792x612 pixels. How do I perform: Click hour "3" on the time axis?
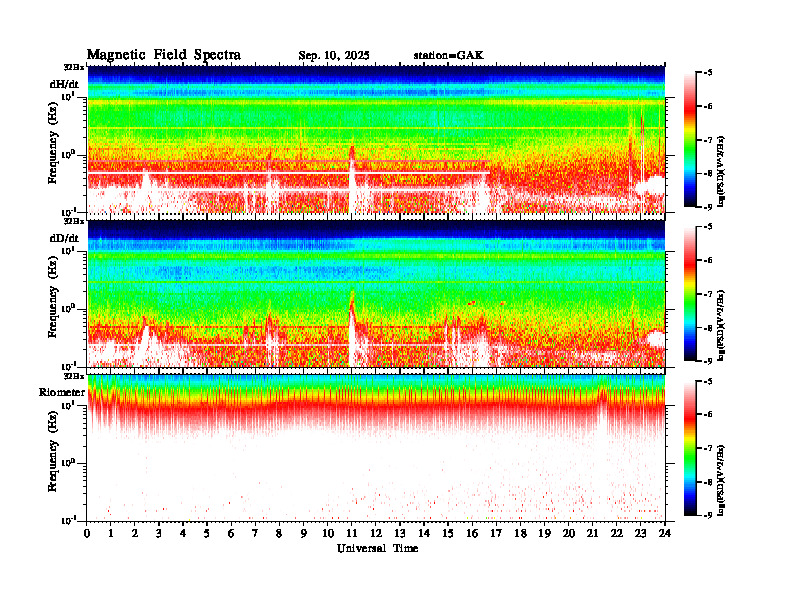tap(159, 533)
